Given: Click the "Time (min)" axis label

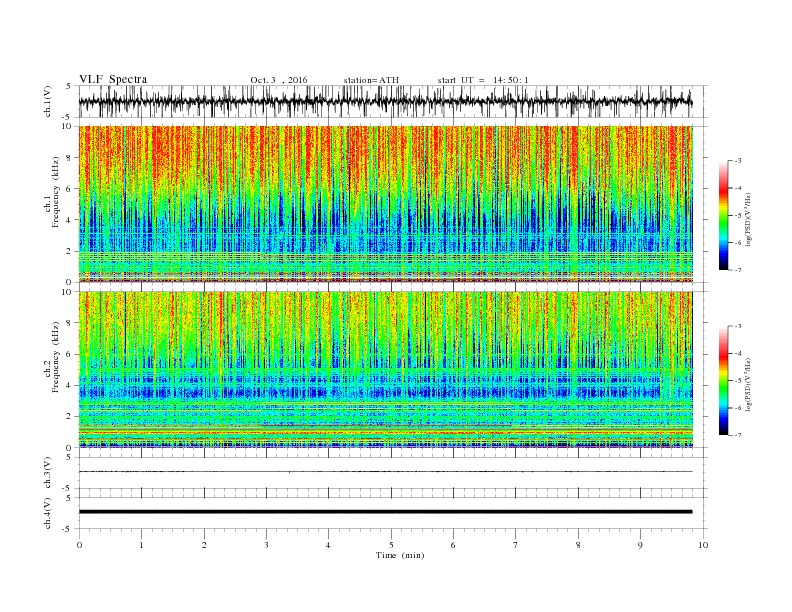Looking at the screenshot, I should pyautogui.click(x=400, y=555).
